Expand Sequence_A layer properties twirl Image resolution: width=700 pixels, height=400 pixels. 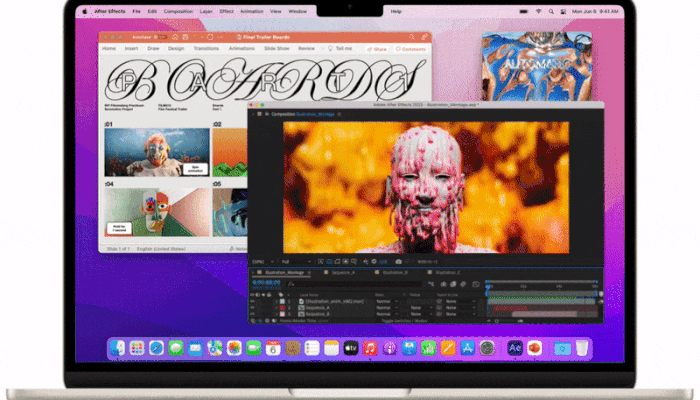pyautogui.click(x=277, y=308)
